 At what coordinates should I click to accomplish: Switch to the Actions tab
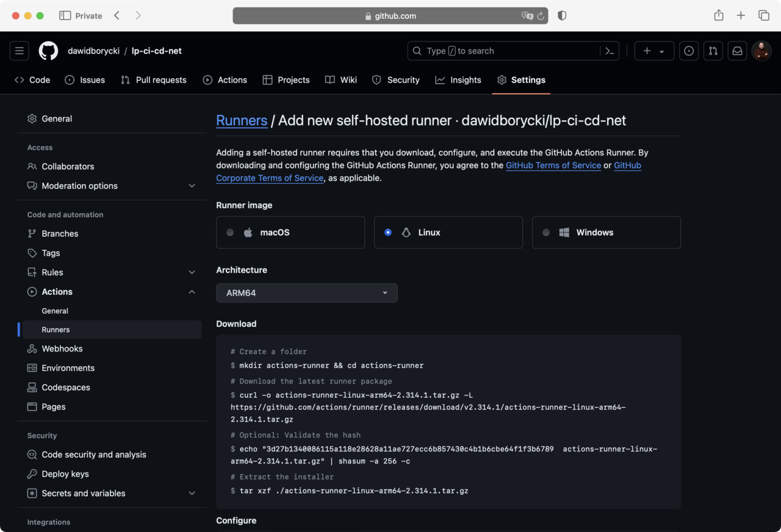225,80
